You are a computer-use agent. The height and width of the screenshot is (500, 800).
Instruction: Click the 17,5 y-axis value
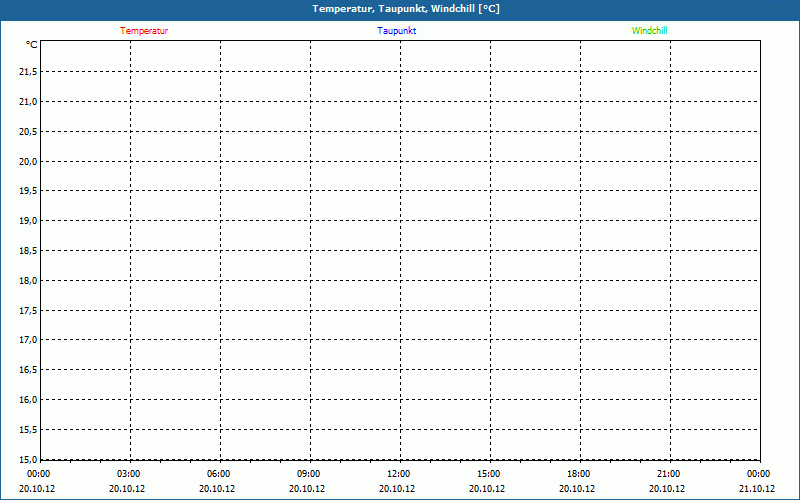tap(28, 311)
